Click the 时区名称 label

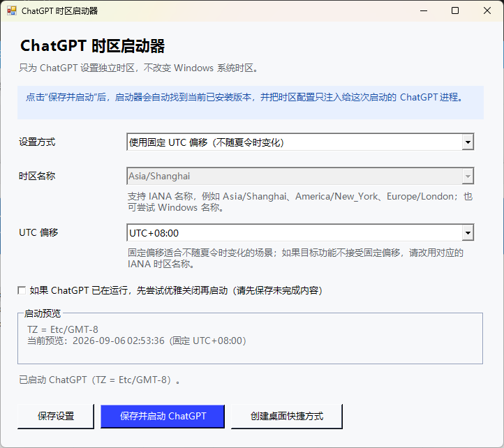(x=37, y=176)
